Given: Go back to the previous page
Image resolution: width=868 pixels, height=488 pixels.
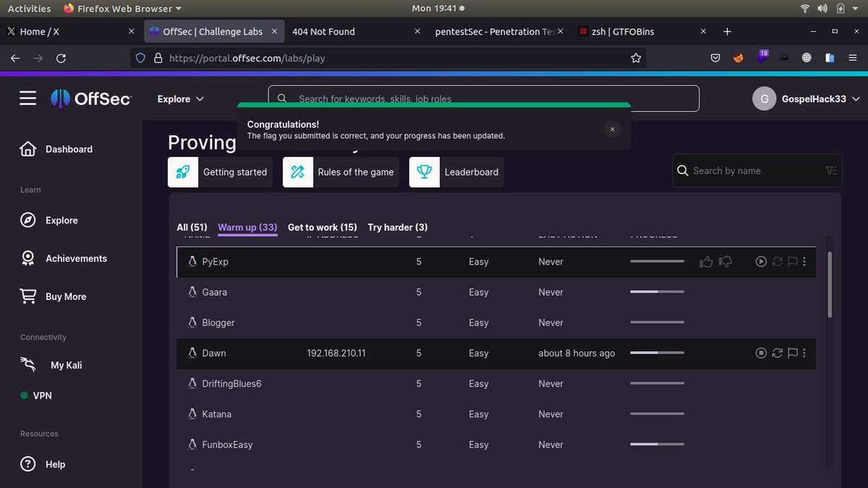Looking at the screenshot, I should tap(15, 58).
